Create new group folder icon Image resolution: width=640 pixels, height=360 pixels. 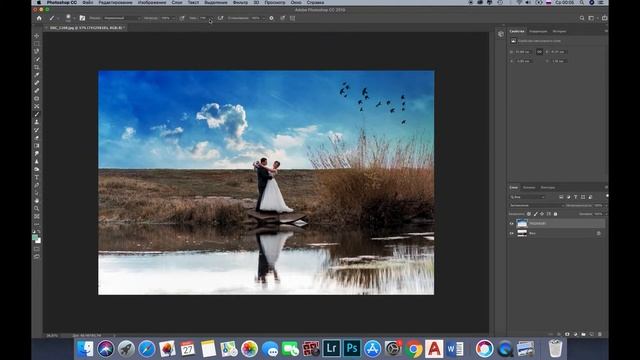coord(583,334)
